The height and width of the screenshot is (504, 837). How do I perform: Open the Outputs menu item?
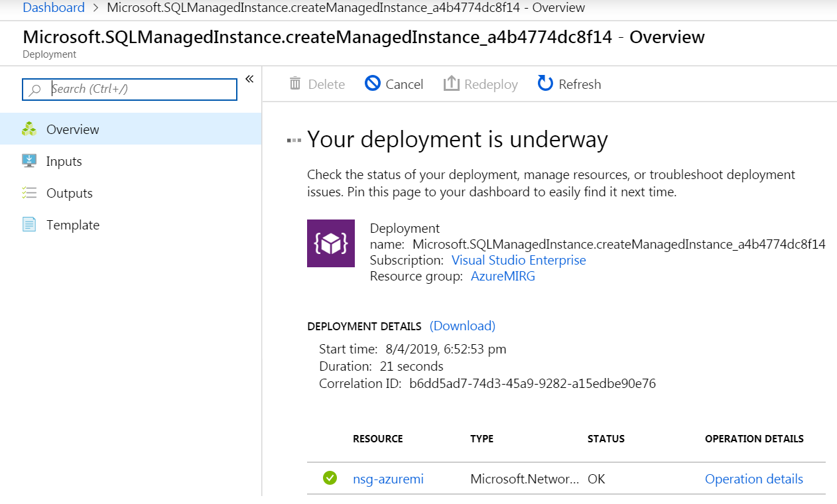(131, 193)
